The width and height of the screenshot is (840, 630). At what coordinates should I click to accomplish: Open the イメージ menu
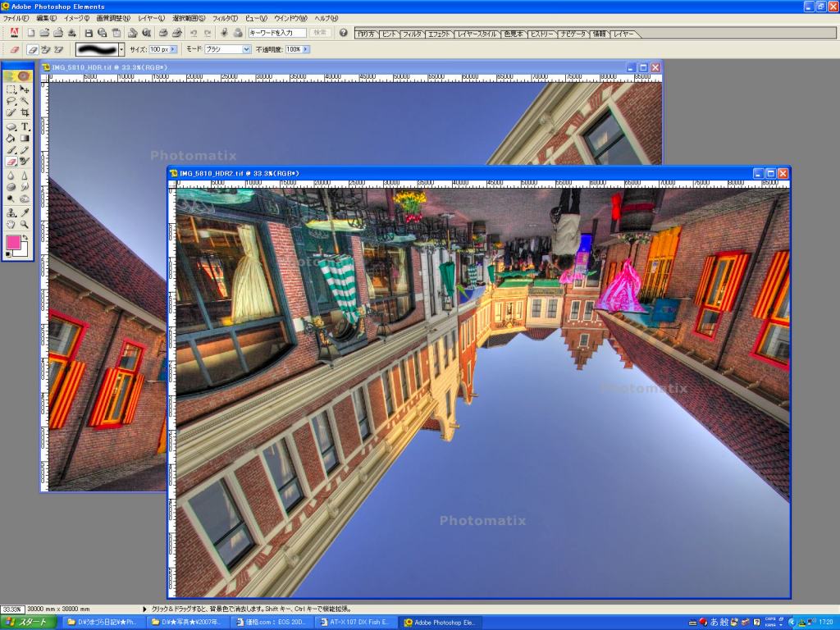click(76, 18)
